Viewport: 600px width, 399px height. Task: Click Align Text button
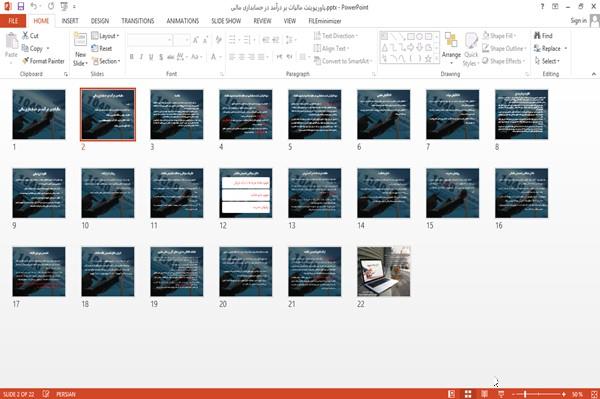(x=330, y=48)
